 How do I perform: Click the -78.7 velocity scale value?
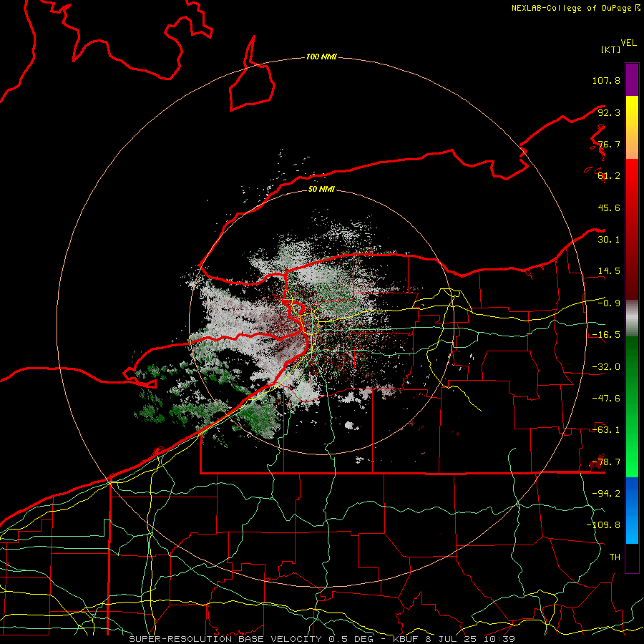point(606,462)
